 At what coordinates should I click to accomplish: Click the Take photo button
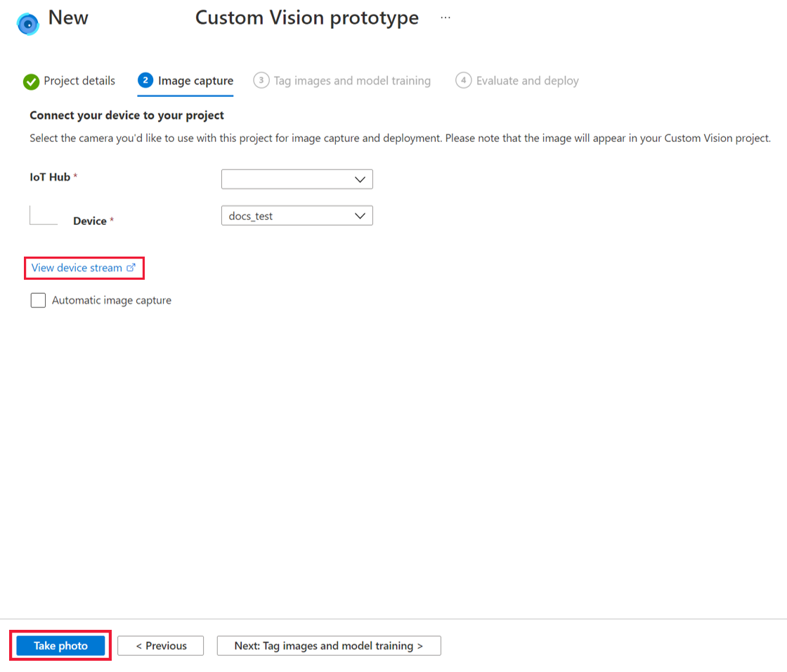click(x=60, y=645)
